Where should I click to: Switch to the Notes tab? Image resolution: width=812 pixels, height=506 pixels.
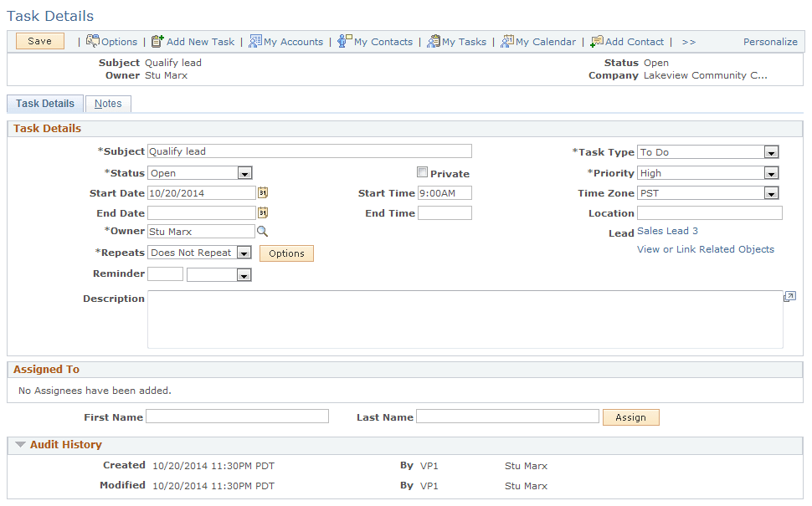(108, 103)
